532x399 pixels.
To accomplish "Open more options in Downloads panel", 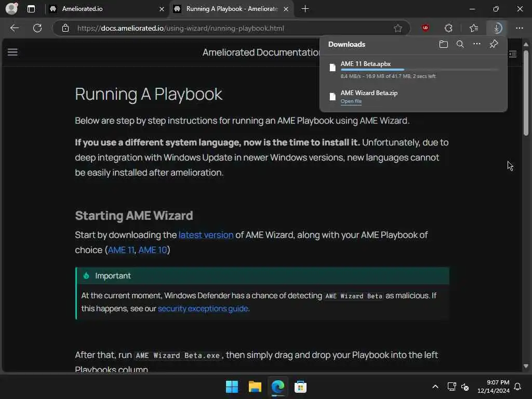I will pos(477,44).
